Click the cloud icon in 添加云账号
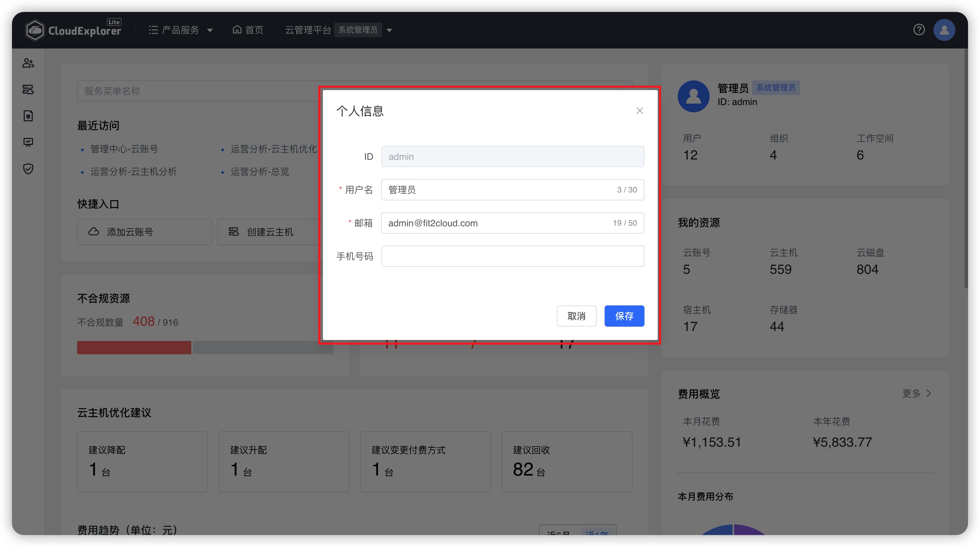980x547 pixels. pos(94,231)
